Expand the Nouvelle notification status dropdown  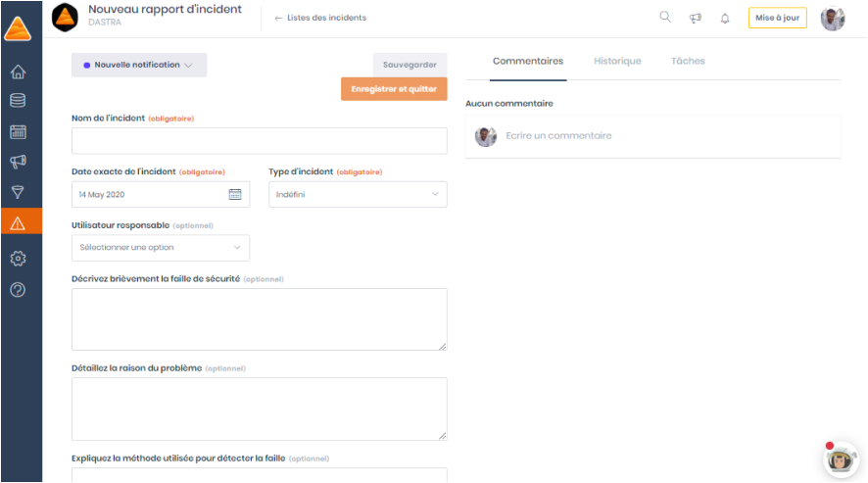pos(139,65)
